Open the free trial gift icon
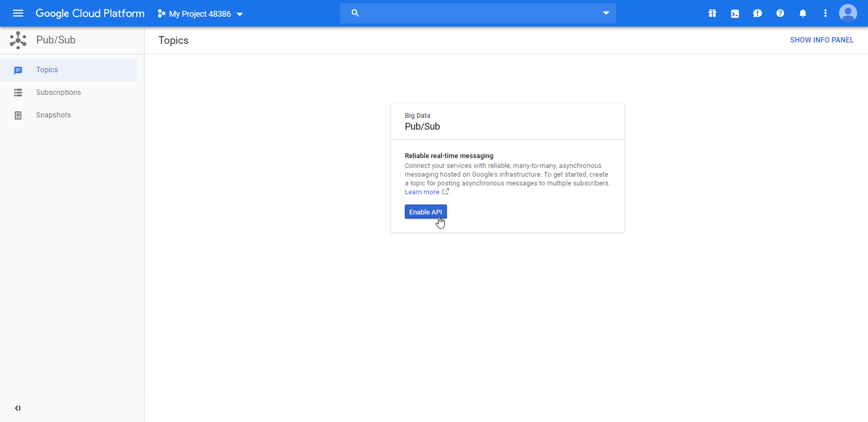Screen dimensions: 868x422 pyautogui.click(x=712, y=14)
